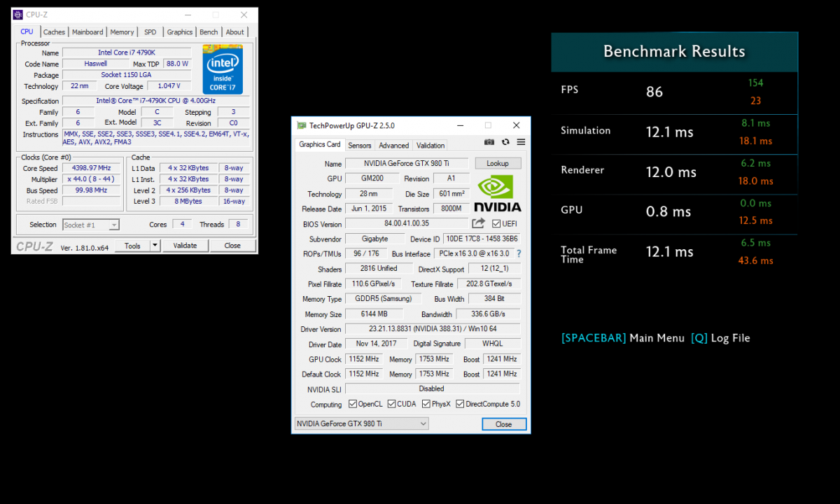This screenshot has width=840, height=504.
Task: Click the GPU Name field showing GTX 980 Ti
Action: pos(407,163)
